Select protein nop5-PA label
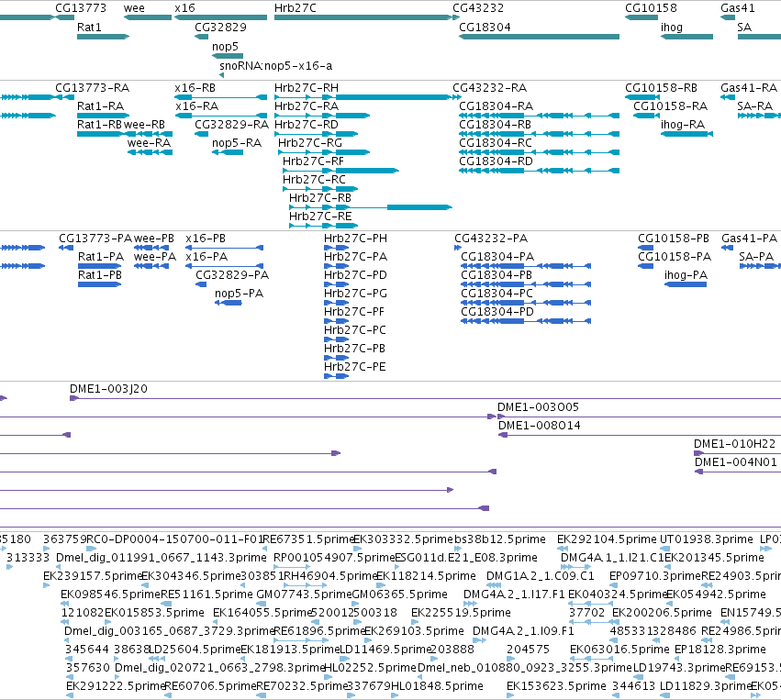 click(240, 294)
